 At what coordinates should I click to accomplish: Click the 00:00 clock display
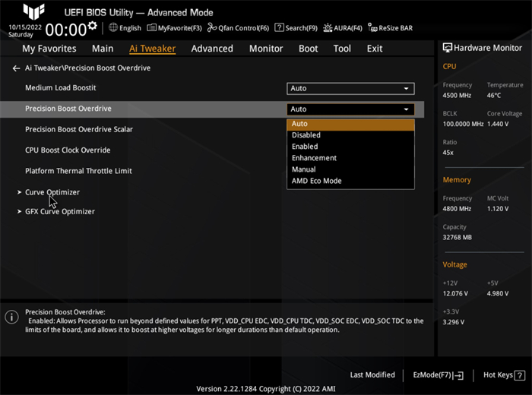pos(66,30)
